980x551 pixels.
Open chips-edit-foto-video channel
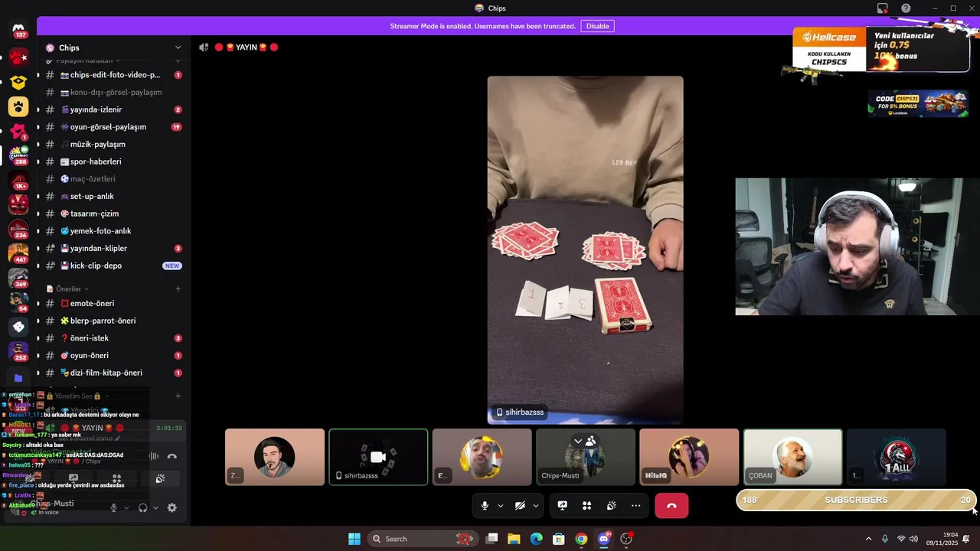coord(113,75)
